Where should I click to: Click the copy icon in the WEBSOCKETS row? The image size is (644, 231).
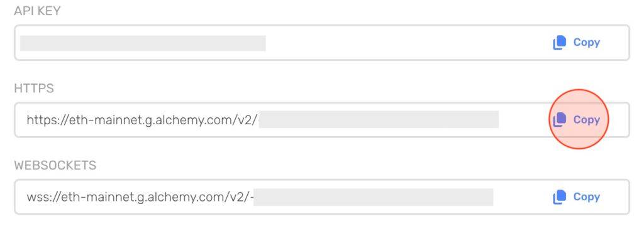(559, 197)
